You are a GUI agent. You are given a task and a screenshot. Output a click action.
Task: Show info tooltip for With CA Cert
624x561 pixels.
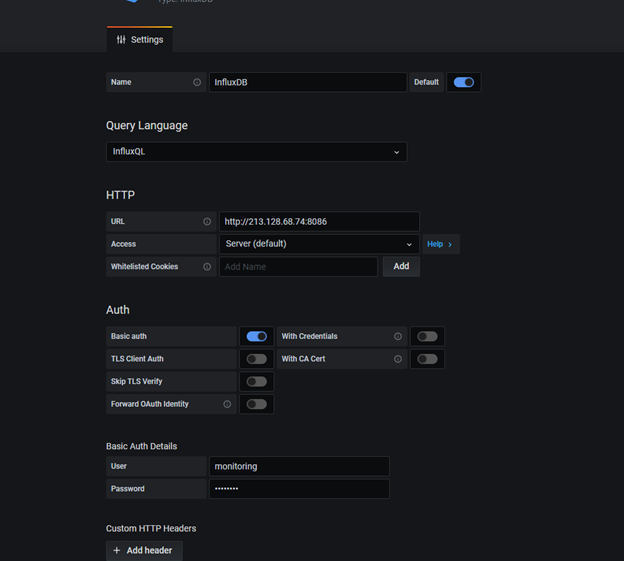[x=398, y=359]
